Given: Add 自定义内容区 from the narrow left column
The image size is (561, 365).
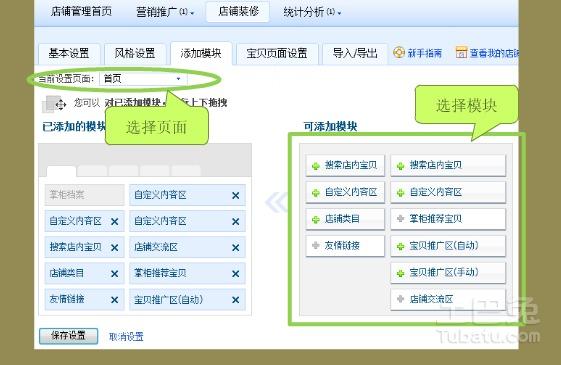Looking at the screenshot, I should [x=345, y=192].
